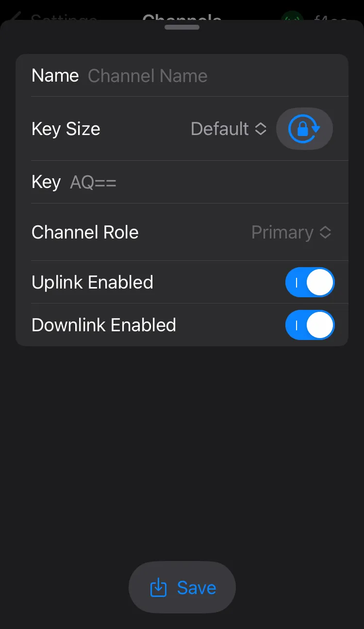Turn off the Downlink Enabled switch
Image resolution: width=364 pixels, height=629 pixels.
click(310, 325)
